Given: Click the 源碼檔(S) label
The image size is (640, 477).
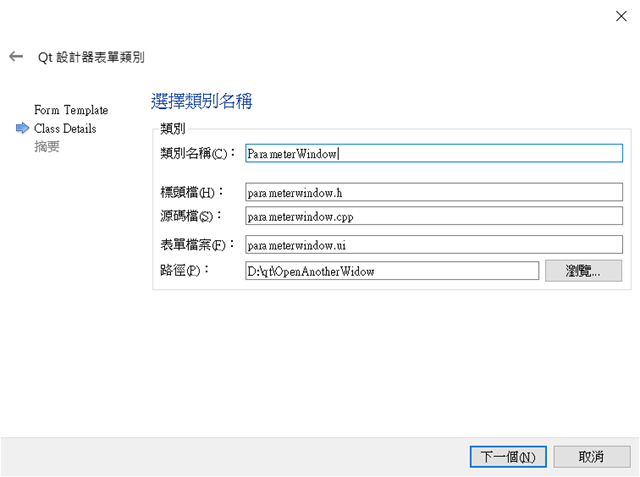Looking at the screenshot, I should coord(190,216).
